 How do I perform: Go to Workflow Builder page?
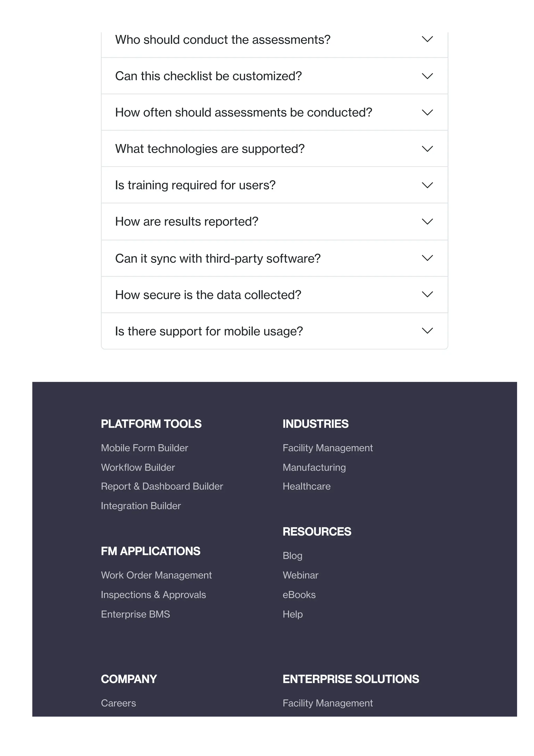pos(138,467)
